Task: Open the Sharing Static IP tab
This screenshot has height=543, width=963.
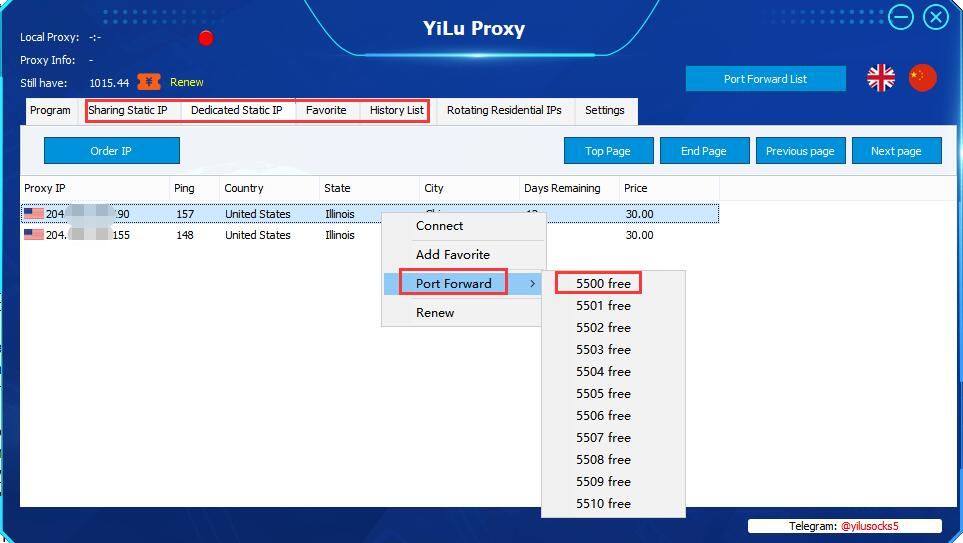Action: tap(128, 111)
